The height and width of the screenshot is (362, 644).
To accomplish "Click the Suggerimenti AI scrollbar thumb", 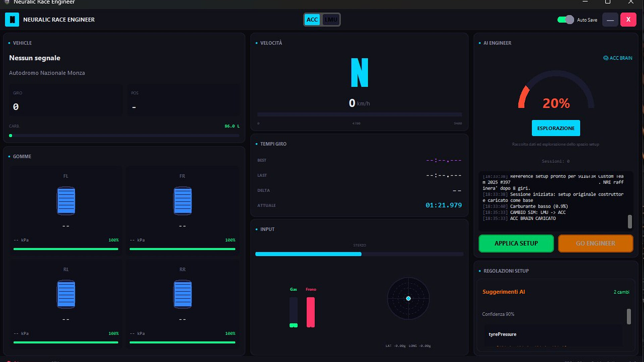I will (x=629, y=316).
